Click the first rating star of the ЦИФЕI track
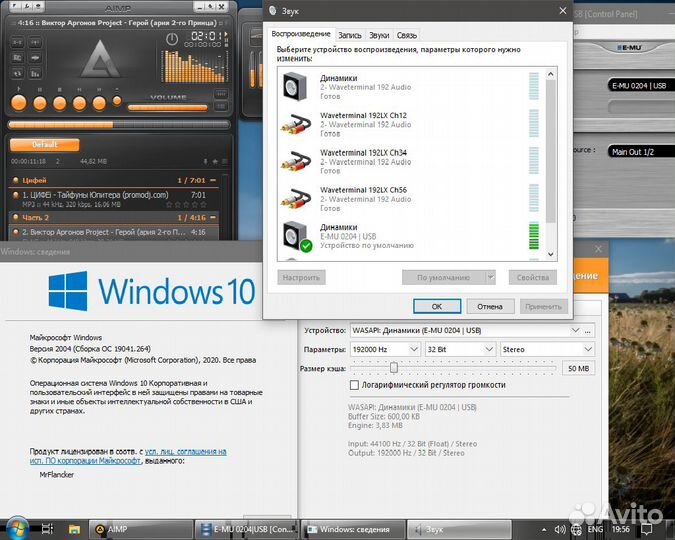The height and width of the screenshot is (540, 675). [x=169, y=205]
